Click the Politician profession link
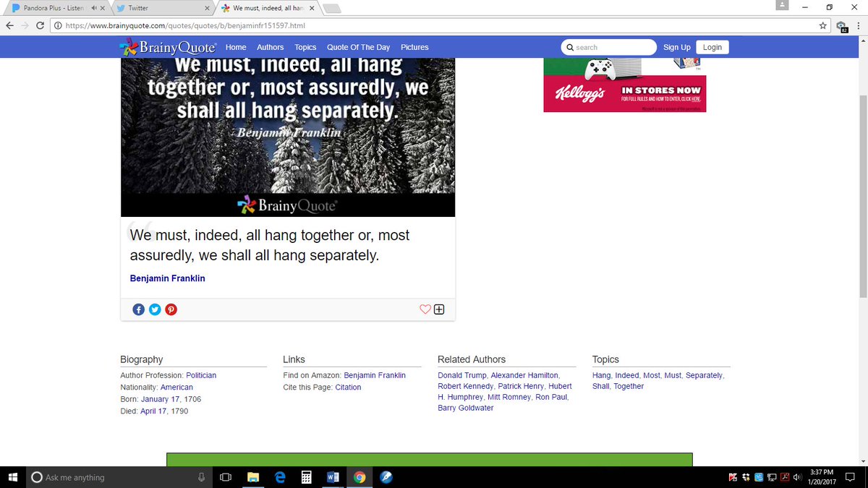Screen dimensions: 868x488 [201, 375]
